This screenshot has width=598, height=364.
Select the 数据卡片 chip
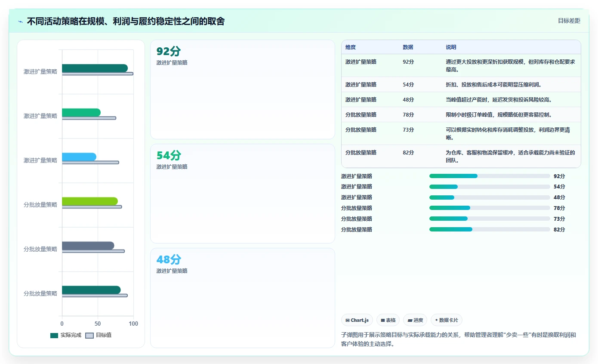point(447,320)
